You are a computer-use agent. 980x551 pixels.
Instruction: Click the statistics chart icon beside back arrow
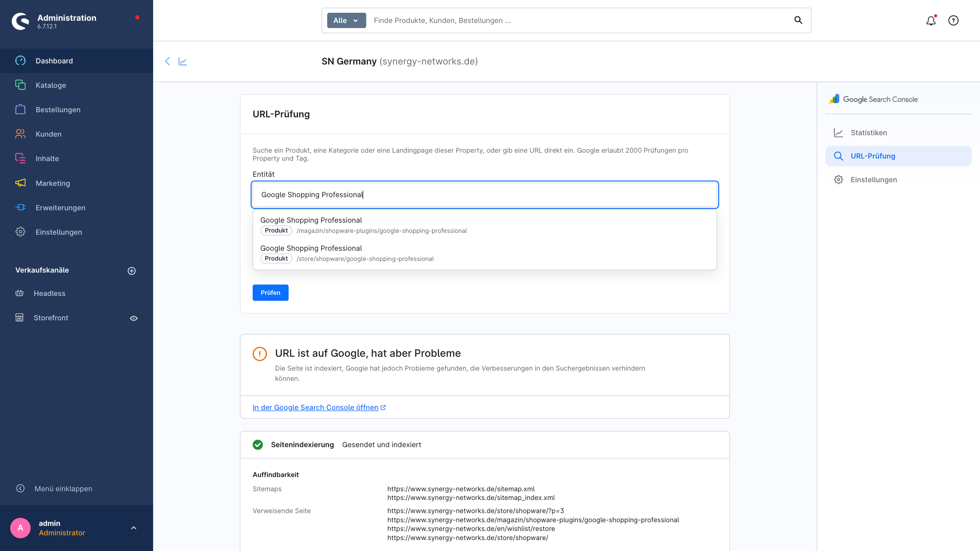tap(183, 61)
